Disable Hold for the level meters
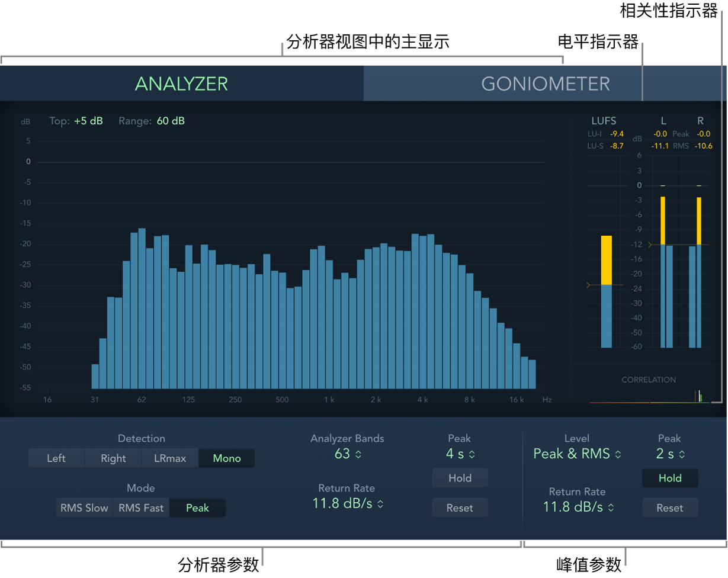This screenshot has width=728, height=578. click(669, 478)
